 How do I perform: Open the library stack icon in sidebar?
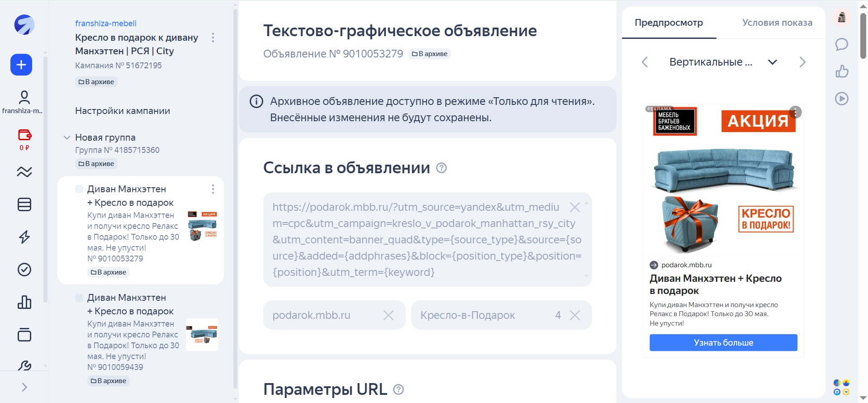pos(24,335)
